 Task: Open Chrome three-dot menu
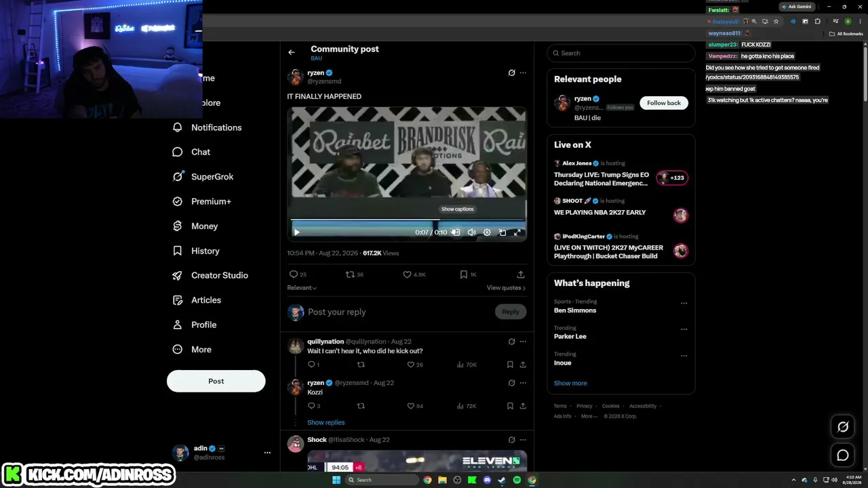point(861,21)
